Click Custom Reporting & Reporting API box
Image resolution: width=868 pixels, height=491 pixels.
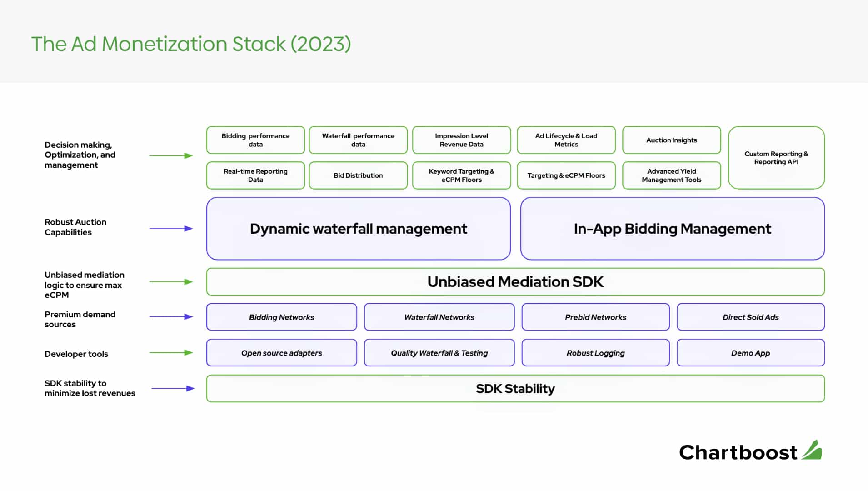[x=776, y=158]
